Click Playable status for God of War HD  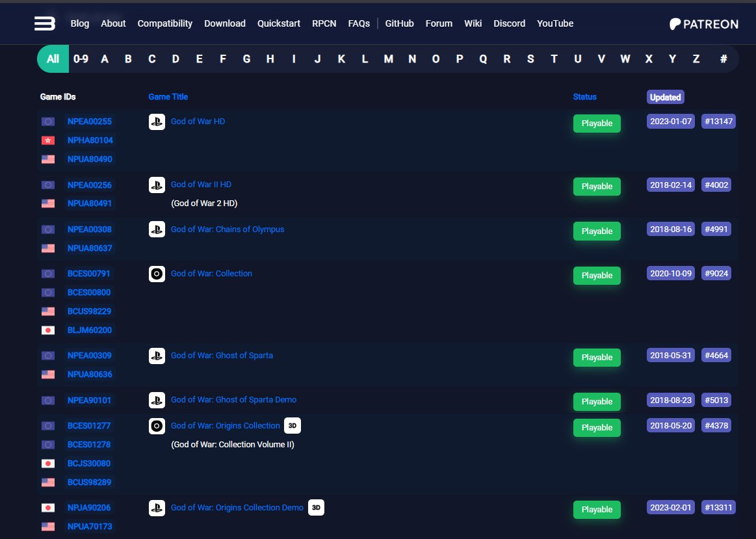[597, 124]
